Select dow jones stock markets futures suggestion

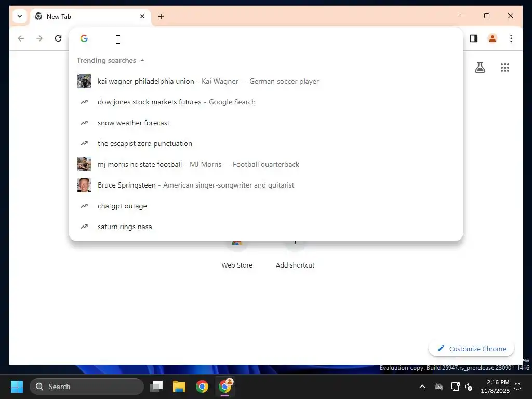point(266,102)
